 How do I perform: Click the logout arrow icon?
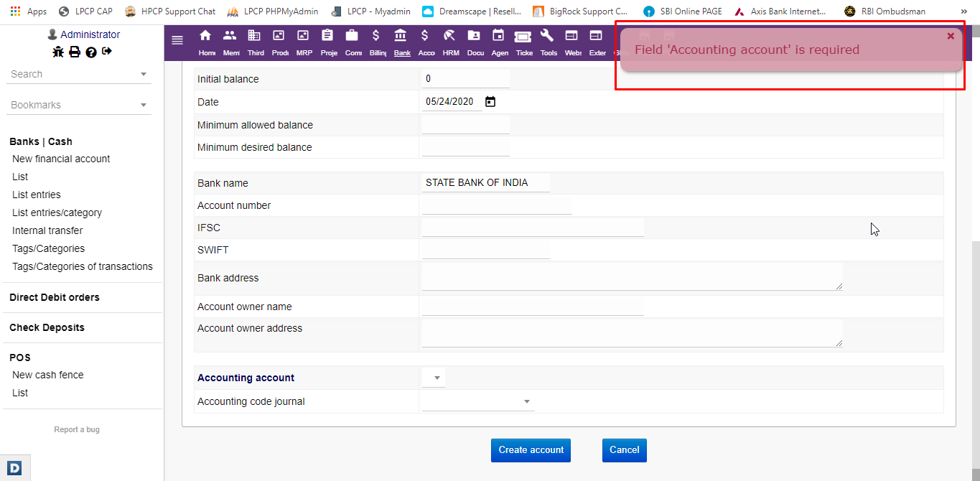tap(107, 52)
